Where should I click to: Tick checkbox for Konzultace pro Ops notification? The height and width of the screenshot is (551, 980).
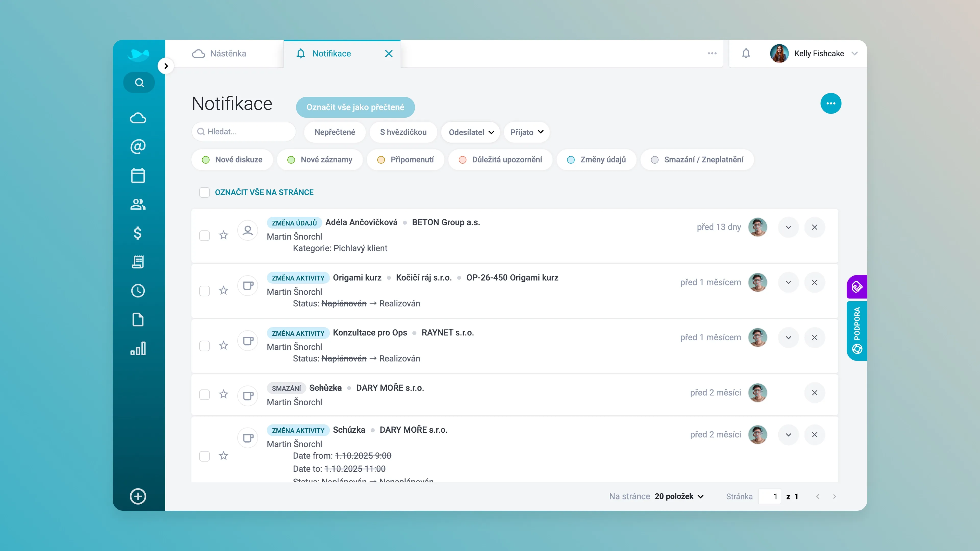click(x=205, y=346)
